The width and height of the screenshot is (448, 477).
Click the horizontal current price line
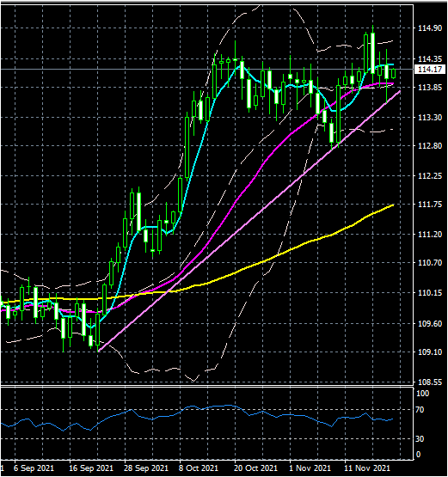tap(207, 70)
